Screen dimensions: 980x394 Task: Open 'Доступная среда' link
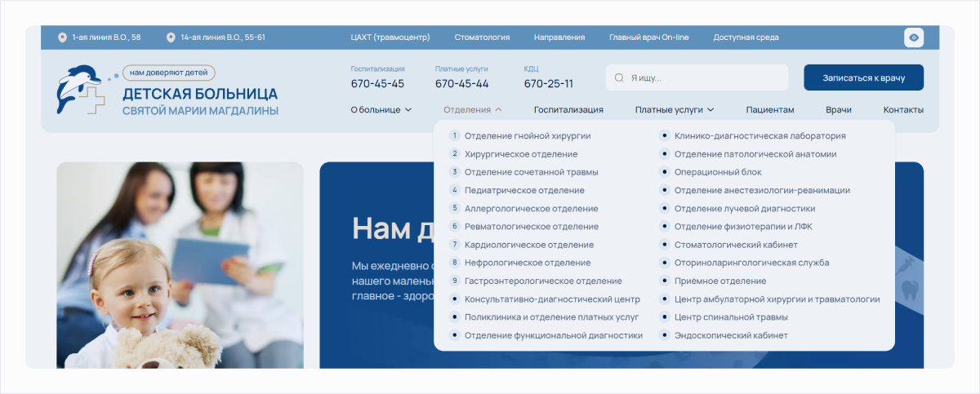point(746,38)
